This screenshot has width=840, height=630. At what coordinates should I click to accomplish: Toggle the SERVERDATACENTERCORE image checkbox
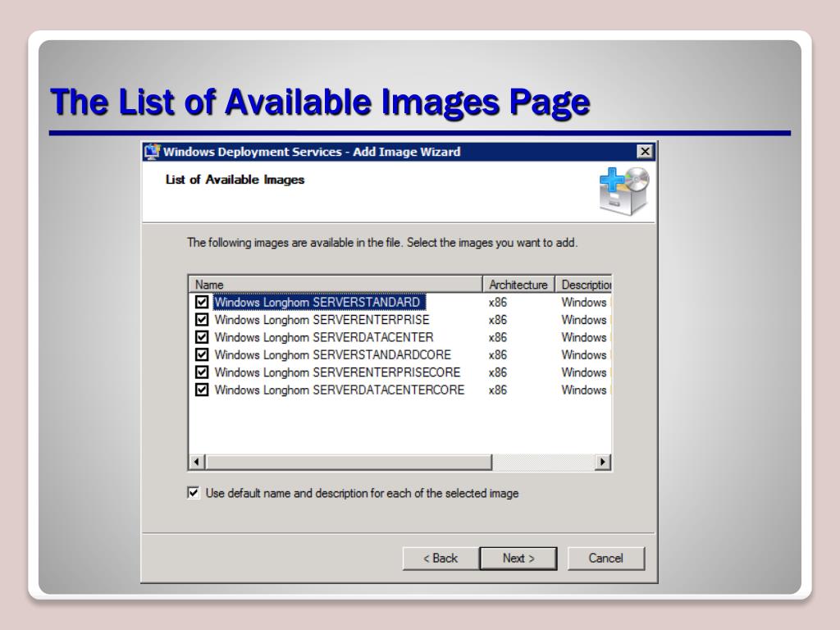[202, 390]
